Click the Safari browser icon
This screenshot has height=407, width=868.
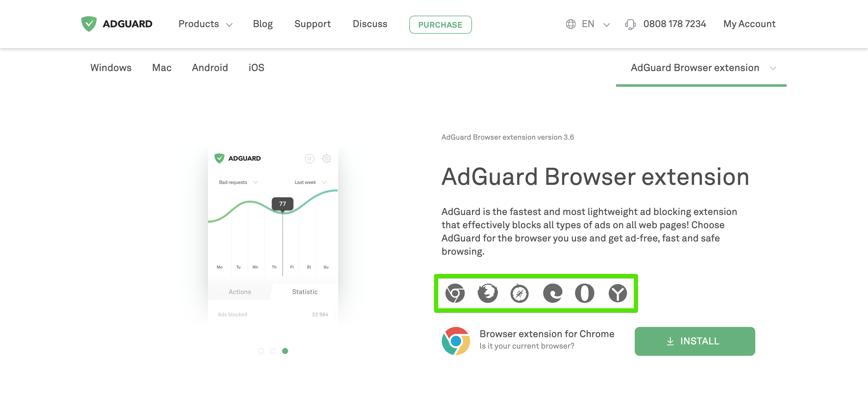(519, 293)
